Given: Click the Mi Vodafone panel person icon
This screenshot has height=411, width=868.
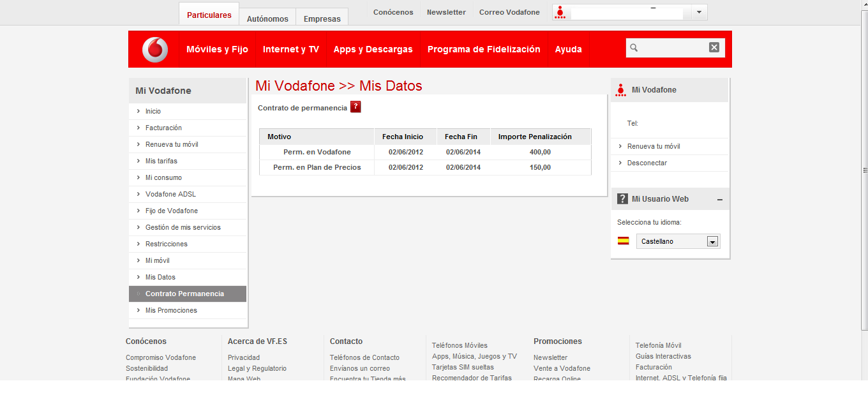Looking at the screenshot, I should (620, 90).
